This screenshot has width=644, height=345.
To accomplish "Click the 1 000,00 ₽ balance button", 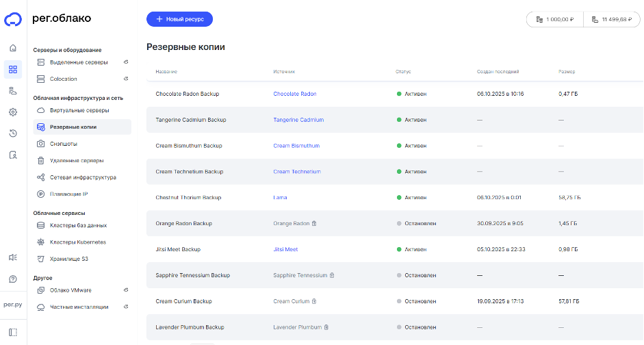I will coord(555,20).
